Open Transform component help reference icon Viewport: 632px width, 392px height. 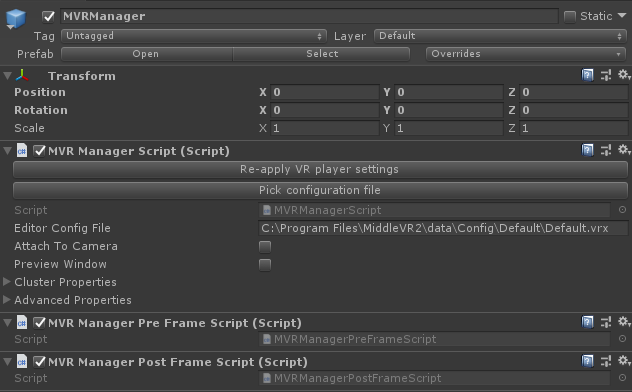click(x=587, y=75)
